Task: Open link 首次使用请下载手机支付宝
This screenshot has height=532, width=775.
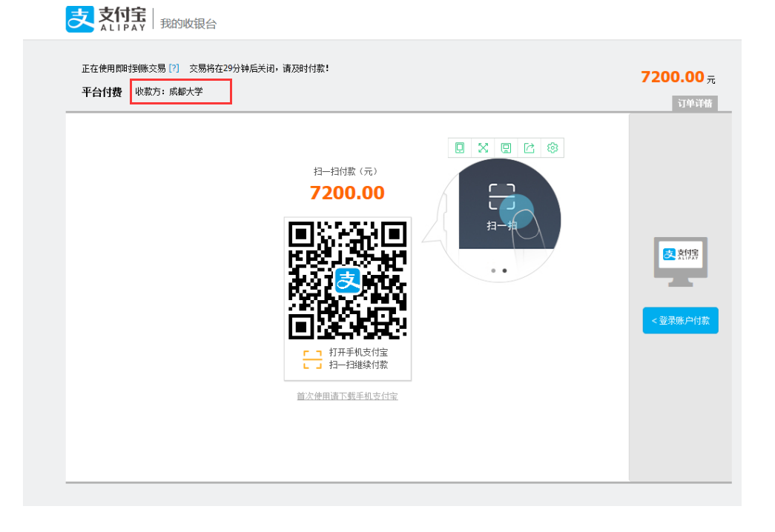Action: (x=347, y=396)
